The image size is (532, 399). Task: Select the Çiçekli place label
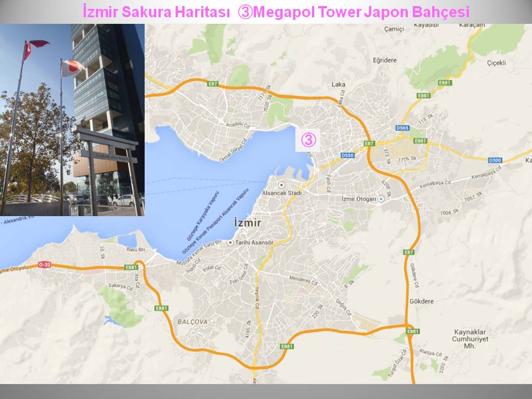(x=497, y=63)
